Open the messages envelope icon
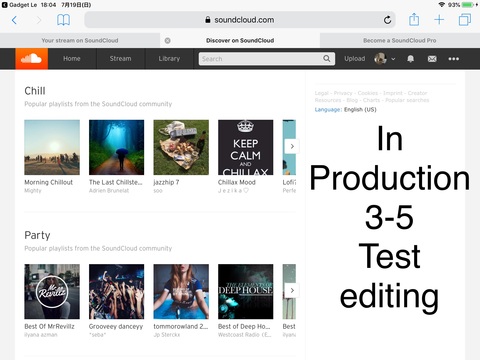480x360 pixels. coord(432,59)
